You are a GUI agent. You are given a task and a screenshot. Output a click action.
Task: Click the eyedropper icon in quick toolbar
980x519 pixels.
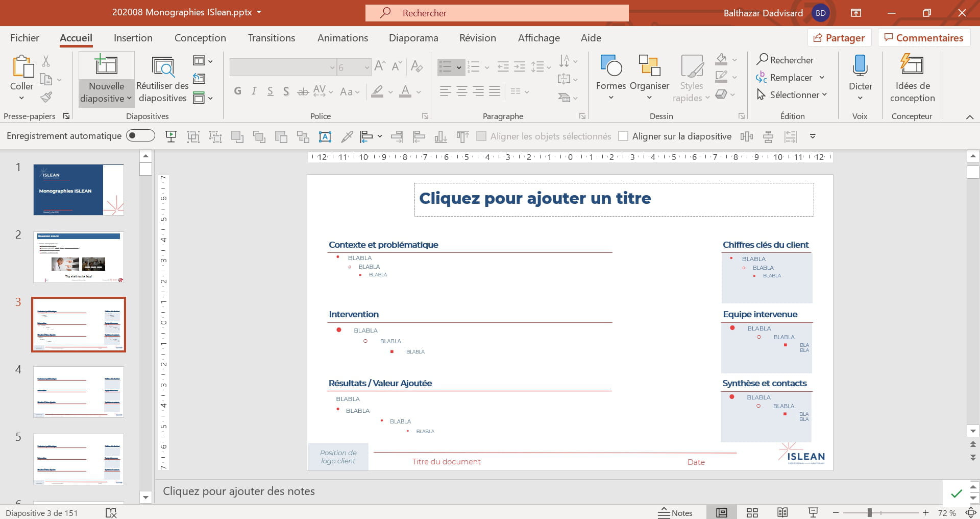347,136
